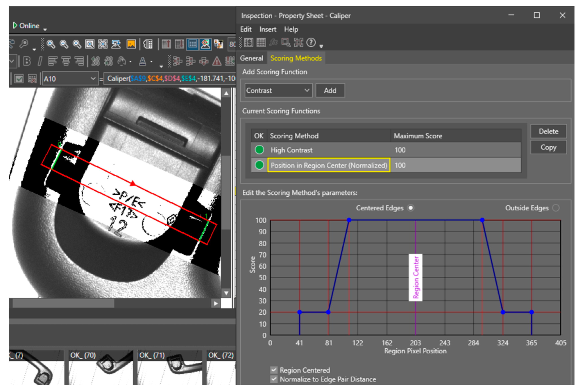The image size is (582, 392).
Task: Click the green checkmark accept formula icon
Action: pos(19,79)
